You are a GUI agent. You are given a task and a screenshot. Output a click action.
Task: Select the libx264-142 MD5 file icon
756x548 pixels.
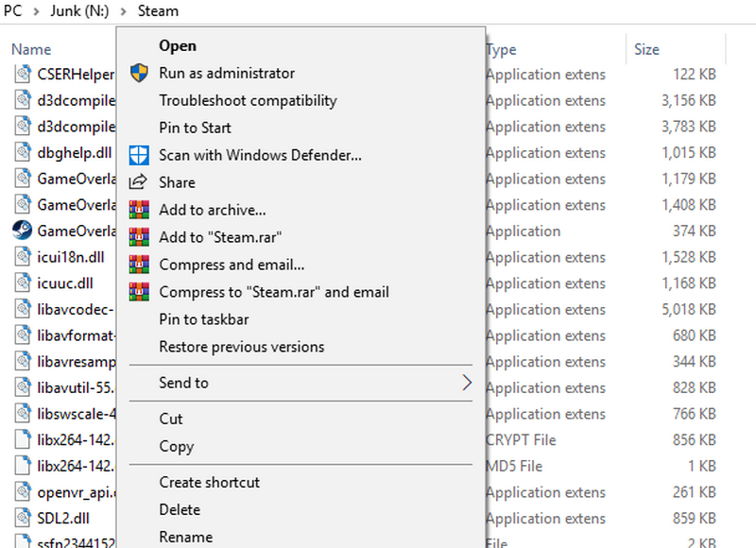coord(22,466)
